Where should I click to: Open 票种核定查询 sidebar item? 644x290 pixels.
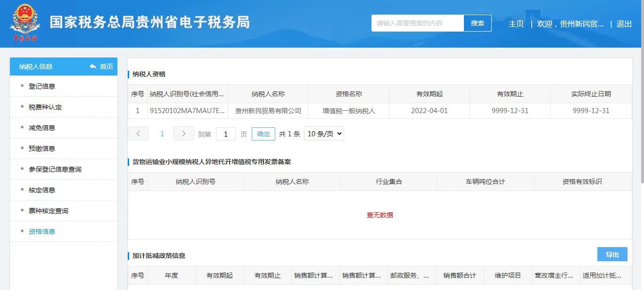coord(49,211)
